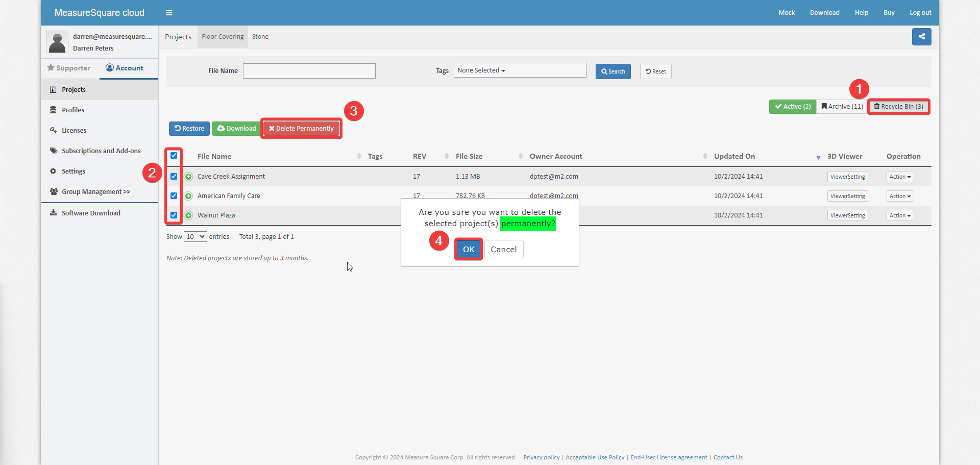Open Action dropdown for Walnut Plaza

[900, 215]
